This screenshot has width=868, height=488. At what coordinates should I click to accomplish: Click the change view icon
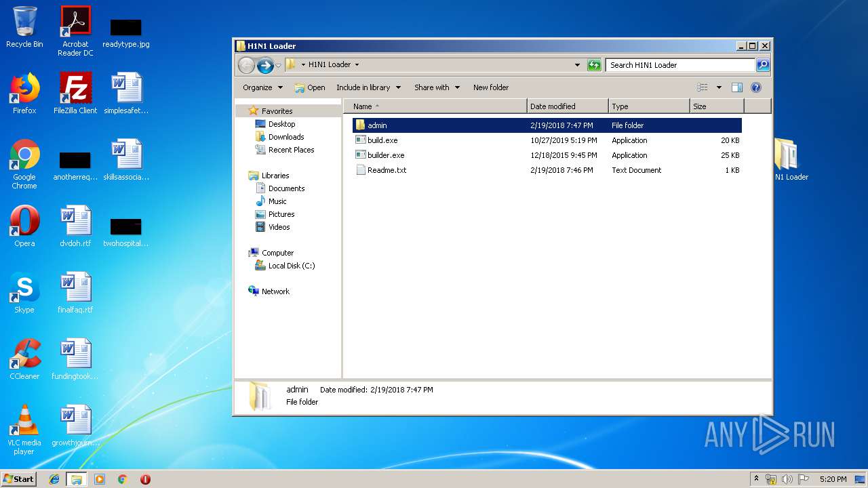703,87
